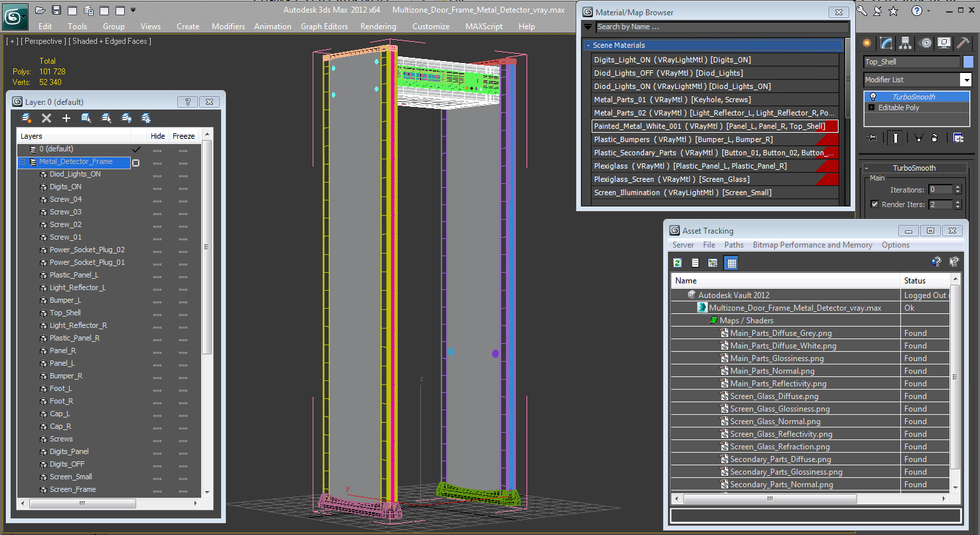Open Display command panel tab
The image size is (980, 535).
[x=944, y=43]
